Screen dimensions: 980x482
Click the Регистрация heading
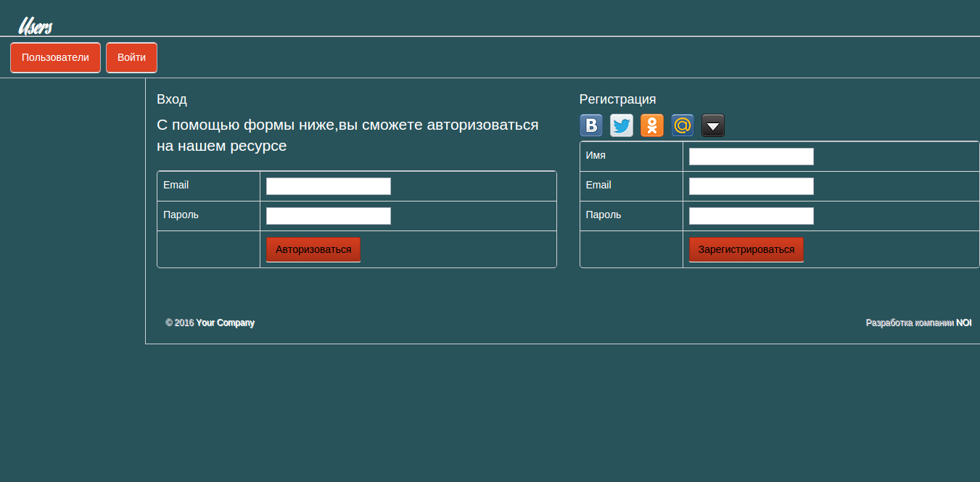point(617,99)
